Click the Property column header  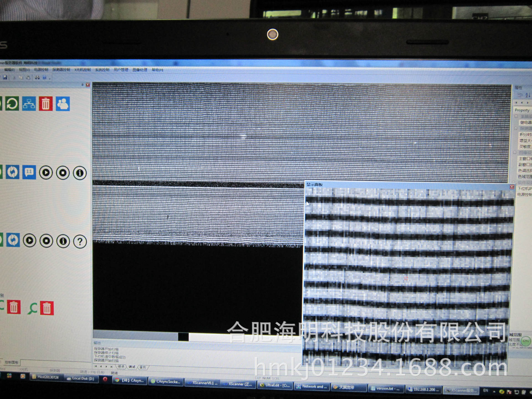point(522,110)
